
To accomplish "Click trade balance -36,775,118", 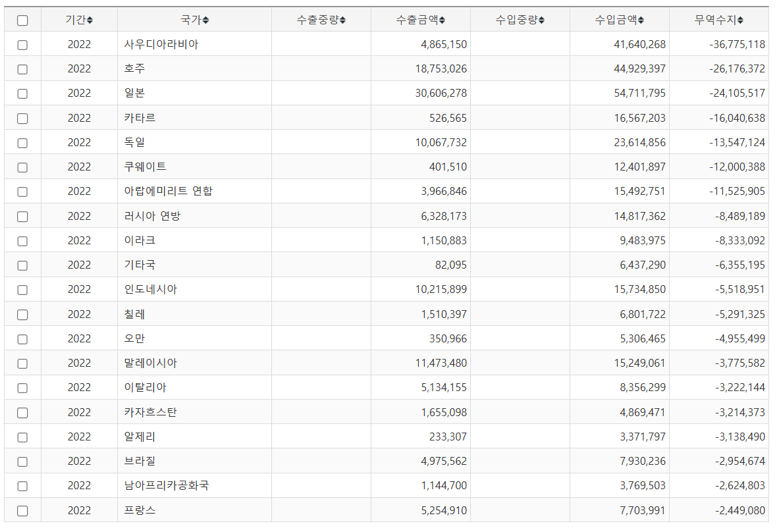I will [x=737, y=44].
